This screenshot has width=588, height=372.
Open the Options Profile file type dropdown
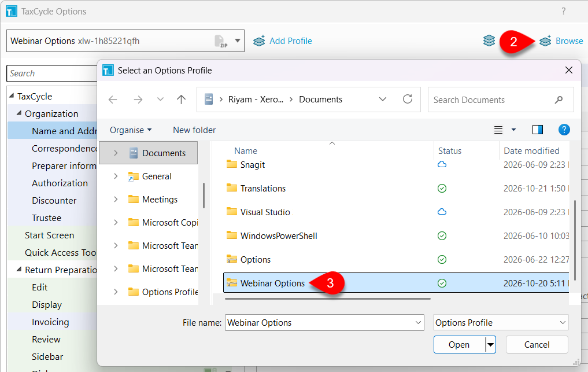click(501, 322)
